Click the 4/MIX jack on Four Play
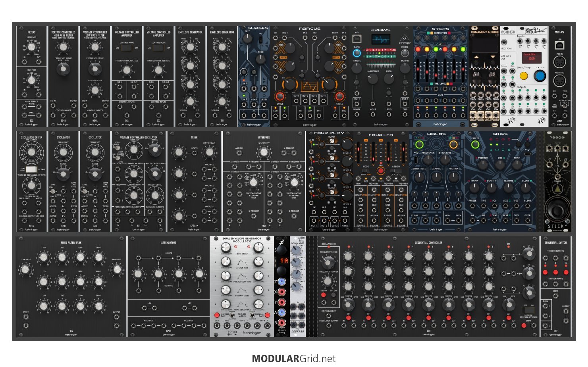This screenshot has width=588, height=367. tap(345, 221)
